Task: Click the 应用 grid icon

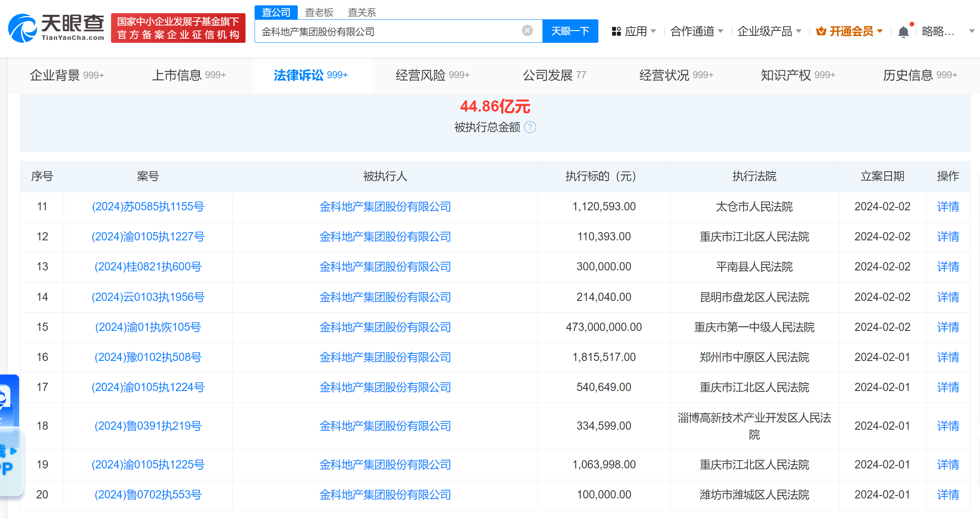Action: click(x=616, y=31)
